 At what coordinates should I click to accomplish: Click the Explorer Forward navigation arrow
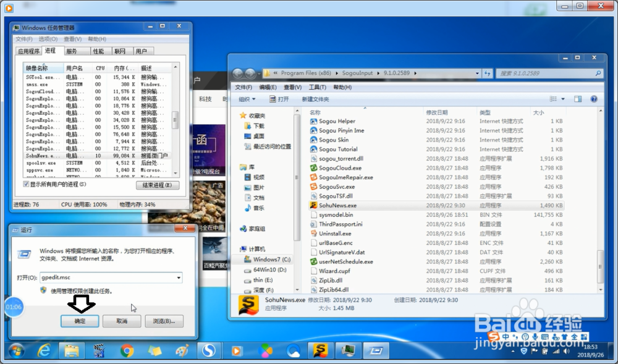(250, 74)
